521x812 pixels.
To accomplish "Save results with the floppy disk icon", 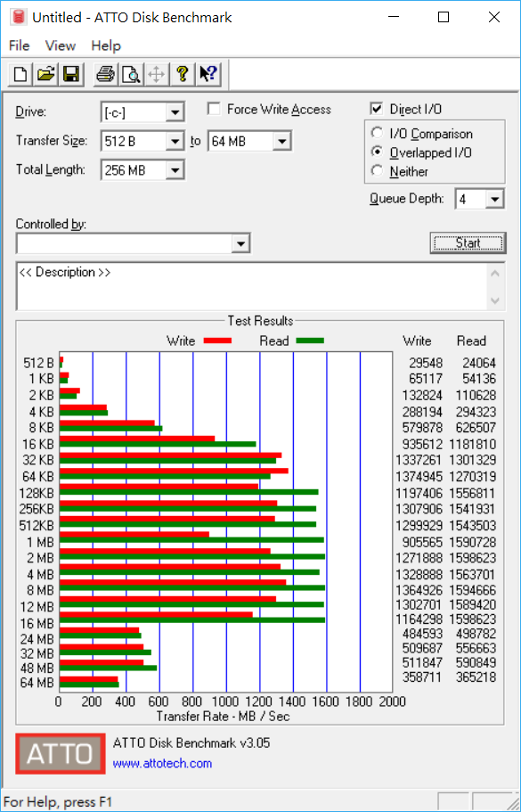I will (71, 74).
